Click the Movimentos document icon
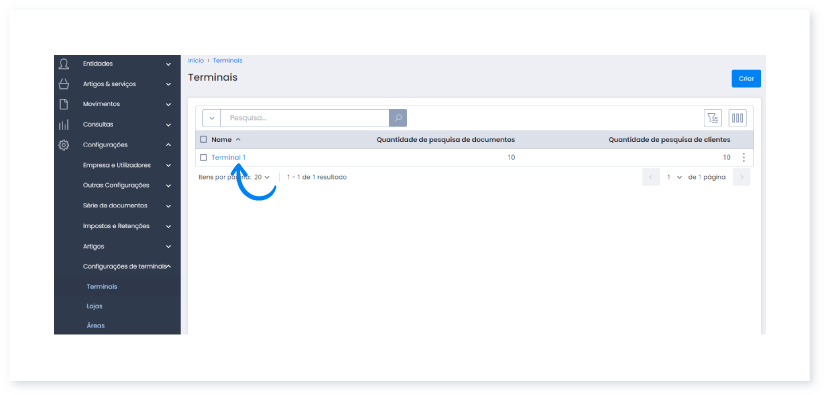This screenshot has height=395, width=824. pos(64,105)
